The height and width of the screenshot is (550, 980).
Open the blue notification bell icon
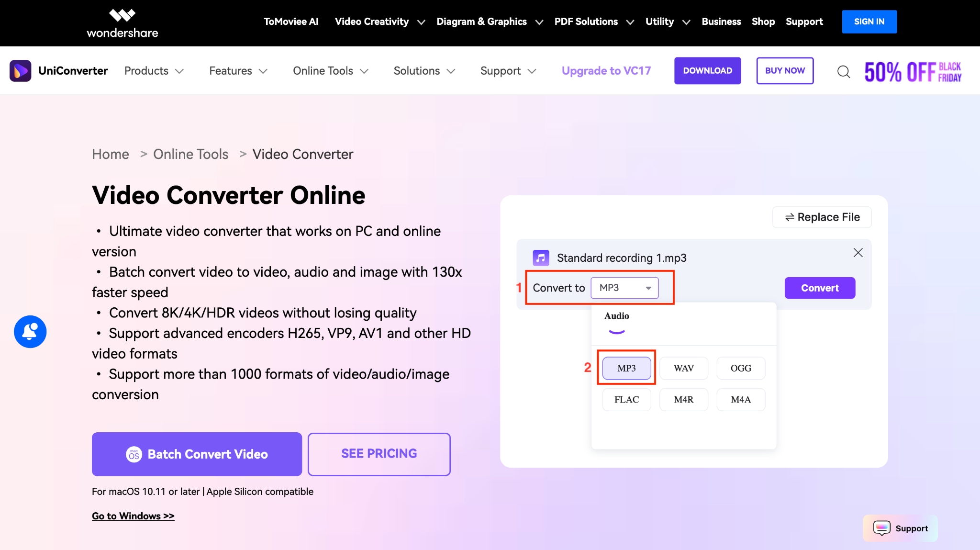point(30,331)
